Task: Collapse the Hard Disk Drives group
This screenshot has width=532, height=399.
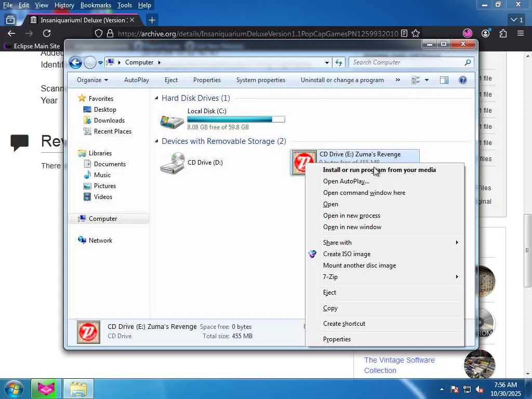Action: 156,98
